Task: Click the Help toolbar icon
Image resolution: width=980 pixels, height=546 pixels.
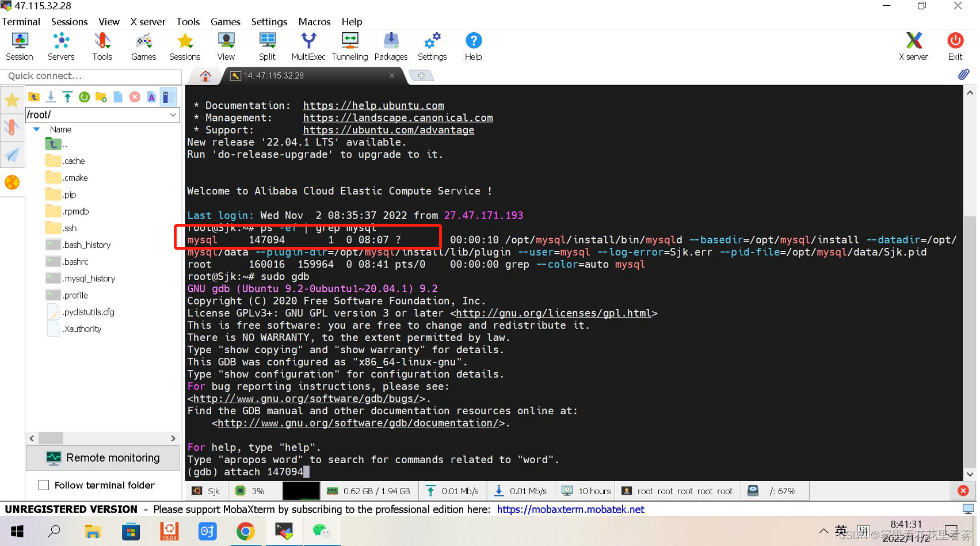Action: point(473,46)
